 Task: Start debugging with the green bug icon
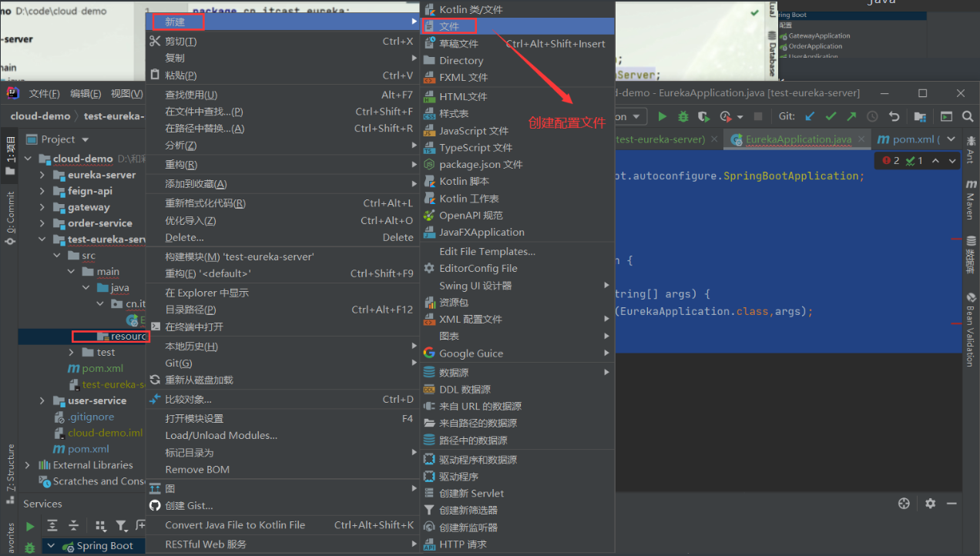coord(683,116)
